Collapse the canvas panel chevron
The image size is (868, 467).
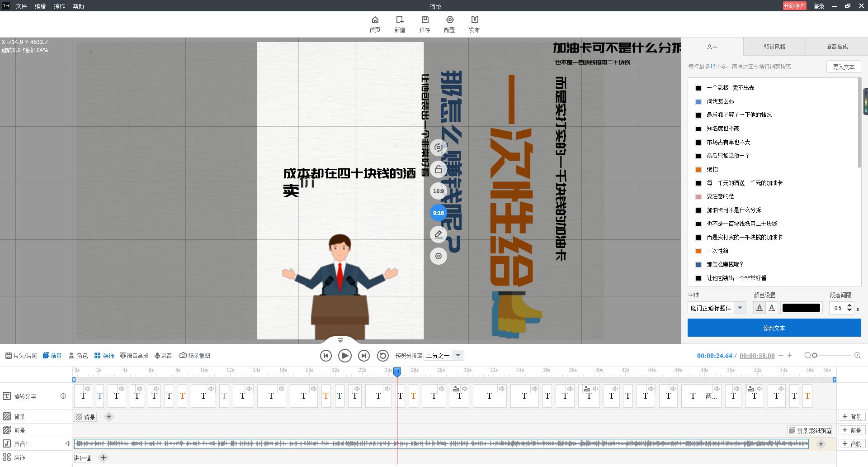pyautogui.click(x=340, y=340)
